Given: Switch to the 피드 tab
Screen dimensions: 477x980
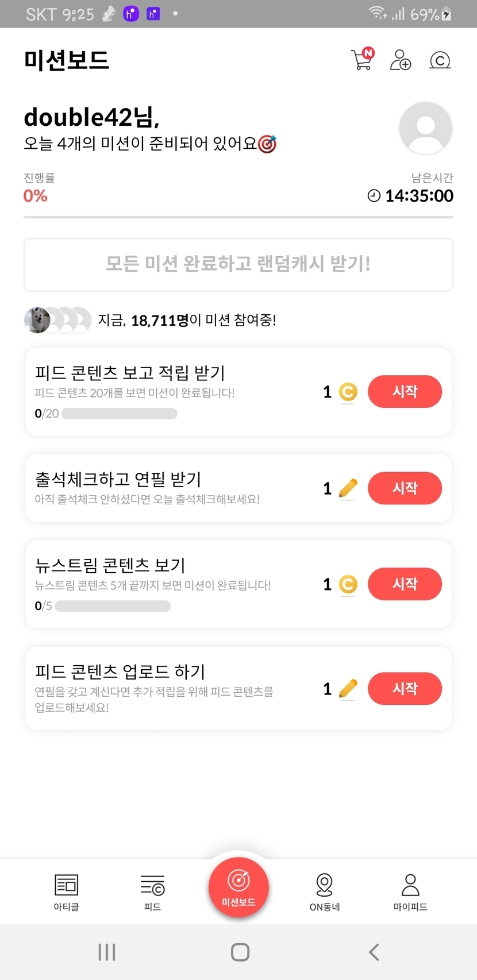Looking at the screenshot, I should (152, 892).
